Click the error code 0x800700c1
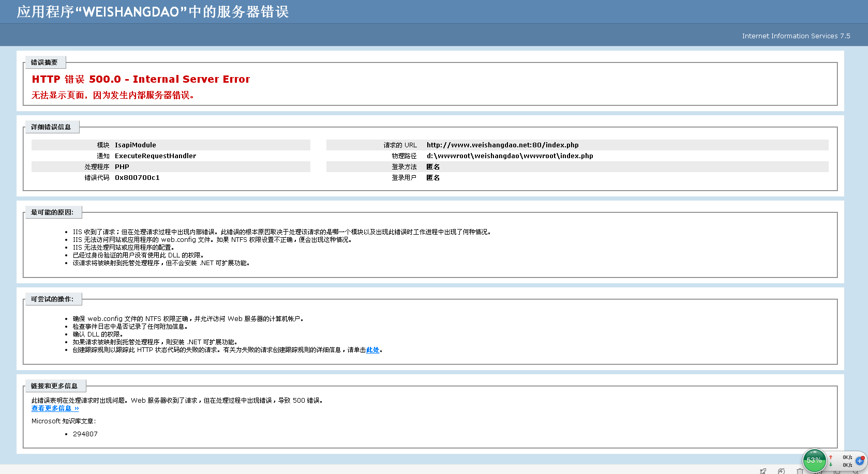 pos(137,178)
